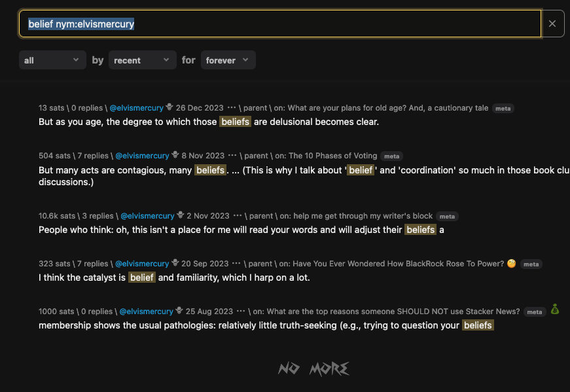Expand the 'recent' sort order dropdown
This screenshot has height=392, width=570.
coord(142,60)
